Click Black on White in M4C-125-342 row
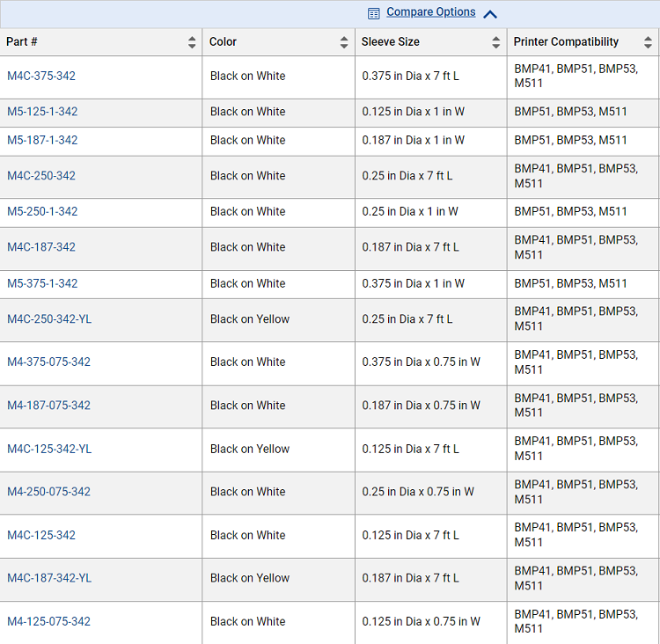660x644 pixels. point(248,535)
